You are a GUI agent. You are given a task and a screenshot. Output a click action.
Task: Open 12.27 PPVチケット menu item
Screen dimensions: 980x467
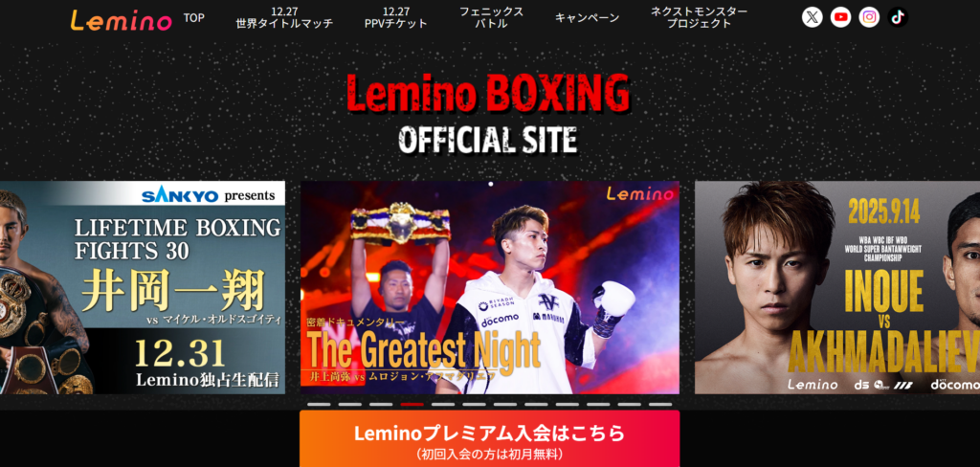click(x=395, y=17)
